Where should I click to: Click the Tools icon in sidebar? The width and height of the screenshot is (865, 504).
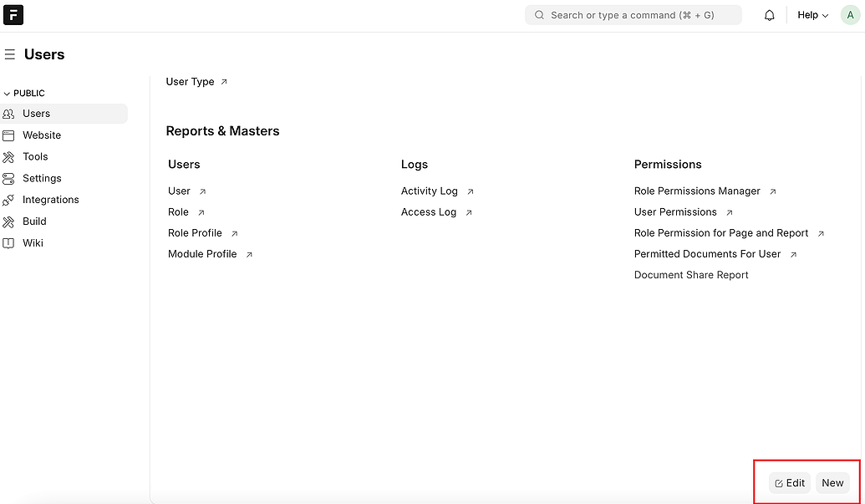point(8,157)
